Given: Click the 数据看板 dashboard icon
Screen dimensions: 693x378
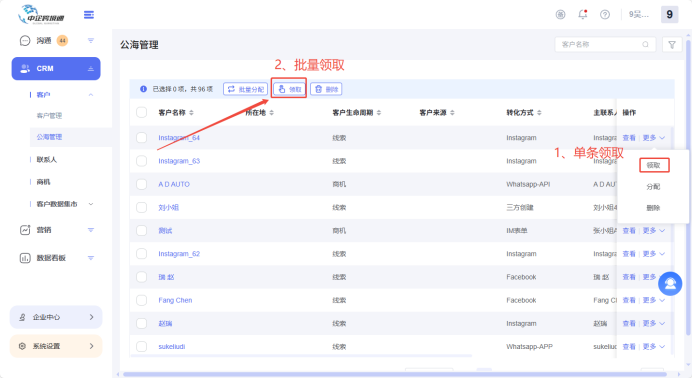Looking at the screenshot, I should pyautogui.click(x=25, y=258).
